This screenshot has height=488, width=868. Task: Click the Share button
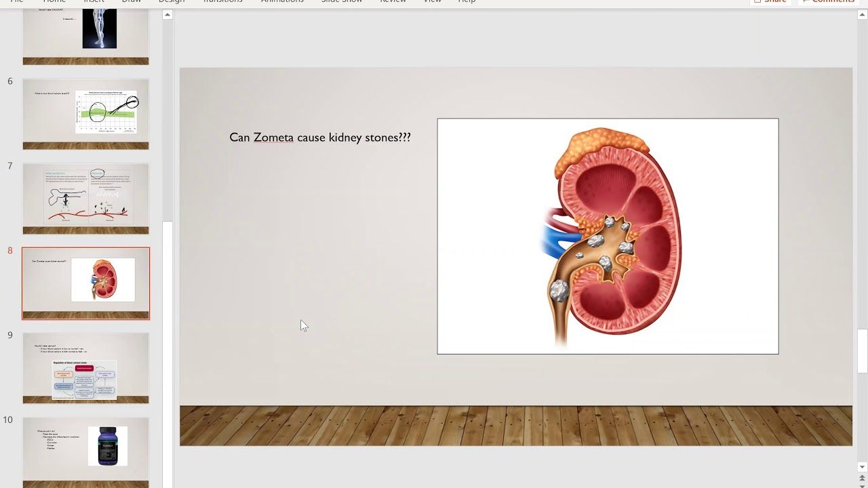[770, 1]
